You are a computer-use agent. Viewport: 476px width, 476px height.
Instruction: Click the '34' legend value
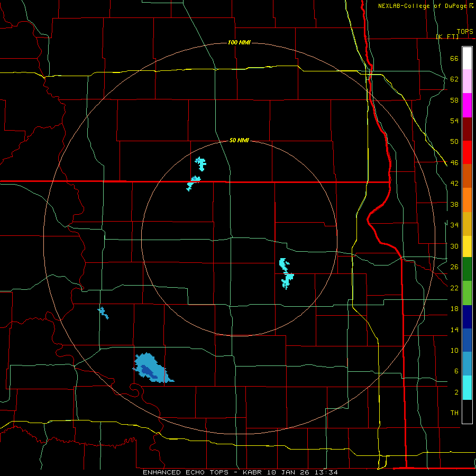454,225
